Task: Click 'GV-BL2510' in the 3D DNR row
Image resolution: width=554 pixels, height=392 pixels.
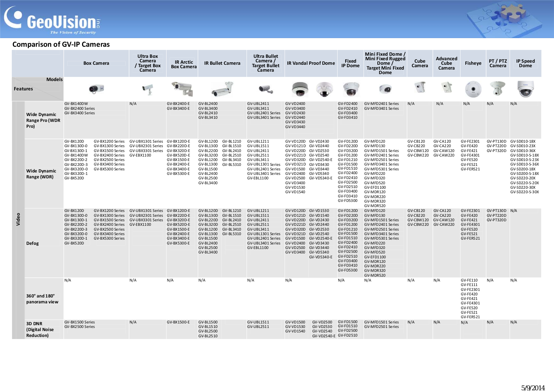Action: [208, 336]
